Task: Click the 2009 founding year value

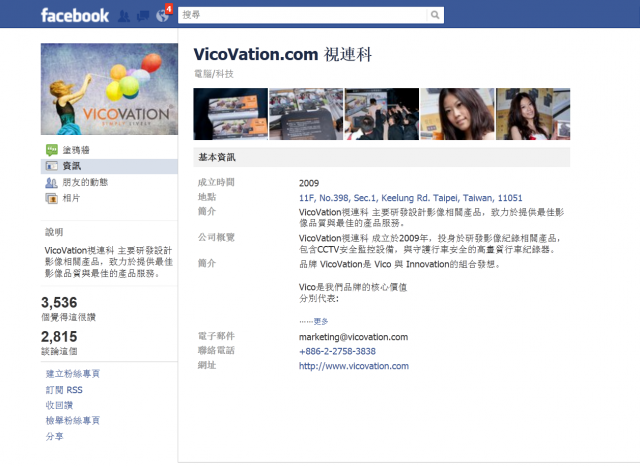Action: click(309, 183)
